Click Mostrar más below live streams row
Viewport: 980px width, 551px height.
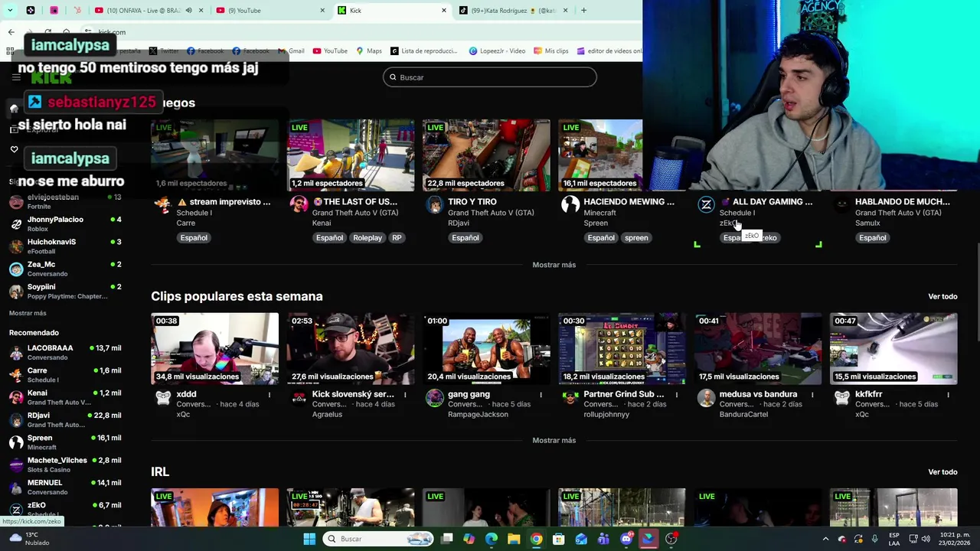pos(554,265)
